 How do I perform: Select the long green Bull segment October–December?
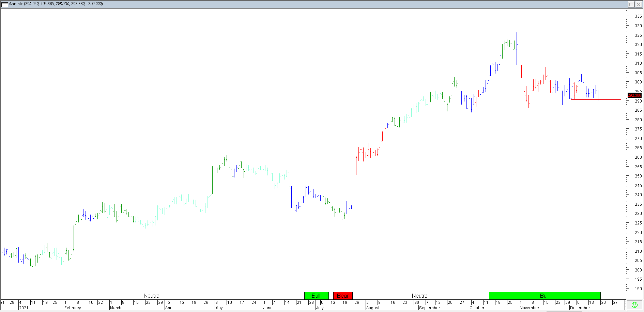(545, 296)
